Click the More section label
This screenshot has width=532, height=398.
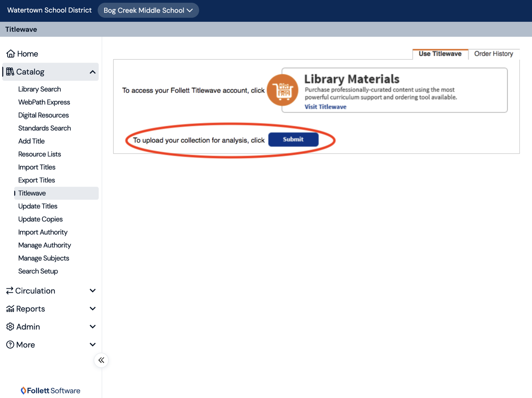(x=25, y=345)
